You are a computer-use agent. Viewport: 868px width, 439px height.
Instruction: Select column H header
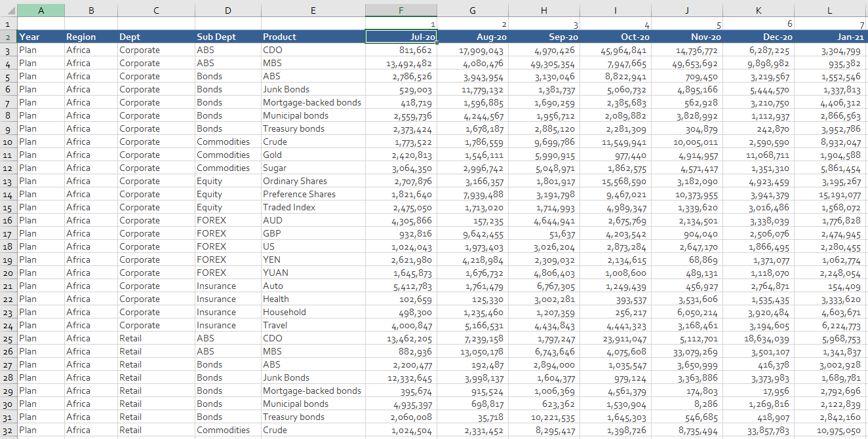click(544, 10)
